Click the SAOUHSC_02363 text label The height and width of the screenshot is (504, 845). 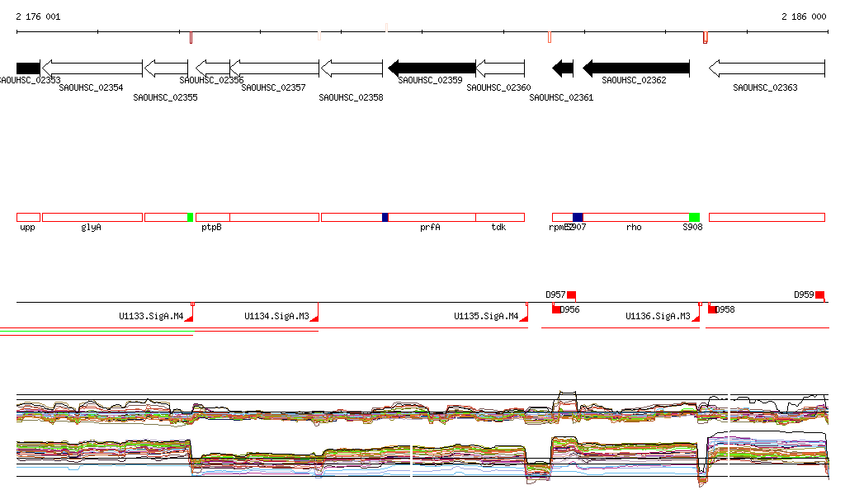click(765, 87)
